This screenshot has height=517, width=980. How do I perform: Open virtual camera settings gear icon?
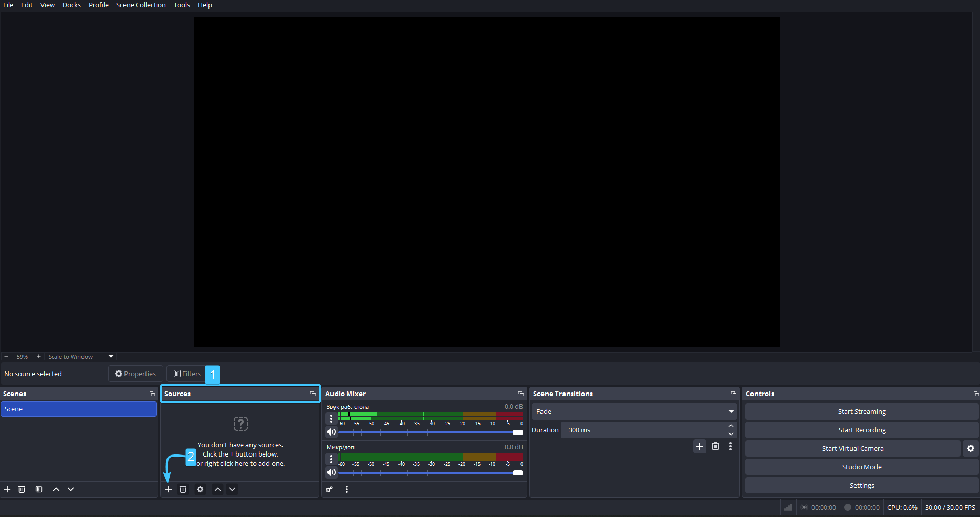970,448
